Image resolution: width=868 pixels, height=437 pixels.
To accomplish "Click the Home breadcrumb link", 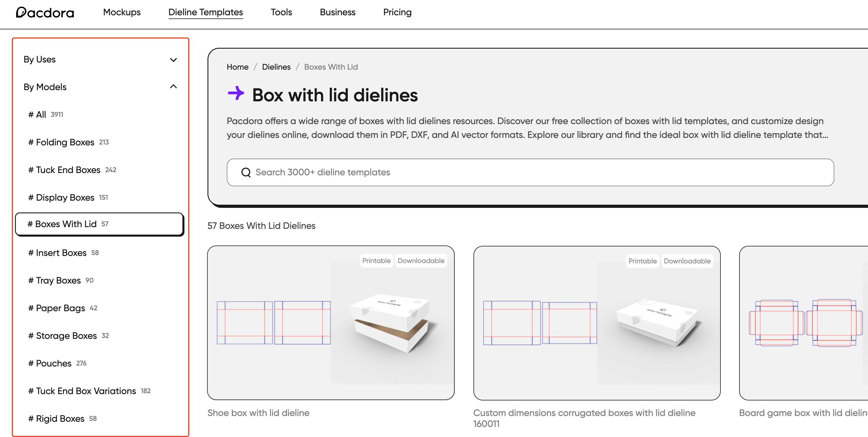I will coord(237,67).
